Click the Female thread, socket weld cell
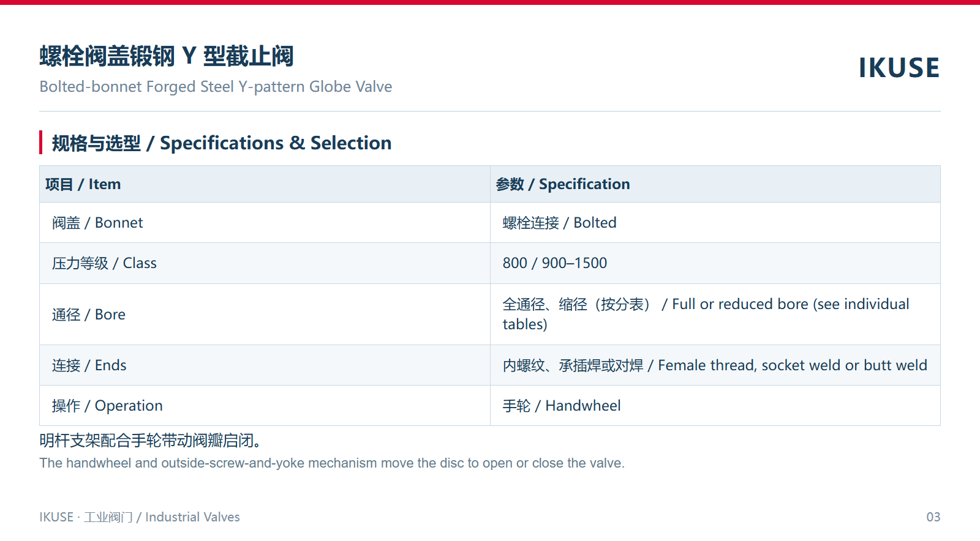Image resolution: width=980 pixels, height=541 pixels. pos(715,365)
